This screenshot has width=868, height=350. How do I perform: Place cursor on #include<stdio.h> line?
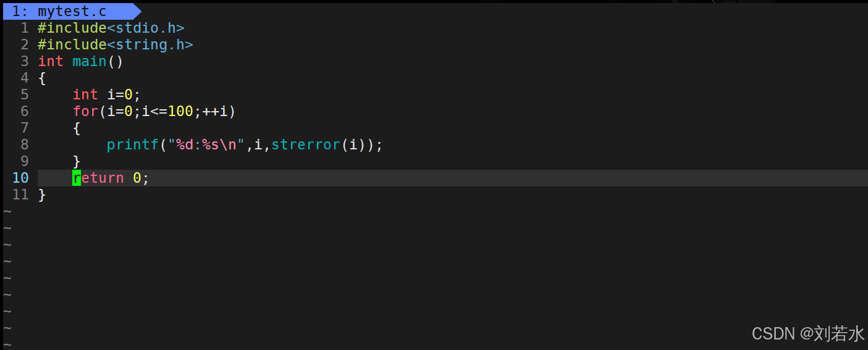tap(111, 28)
